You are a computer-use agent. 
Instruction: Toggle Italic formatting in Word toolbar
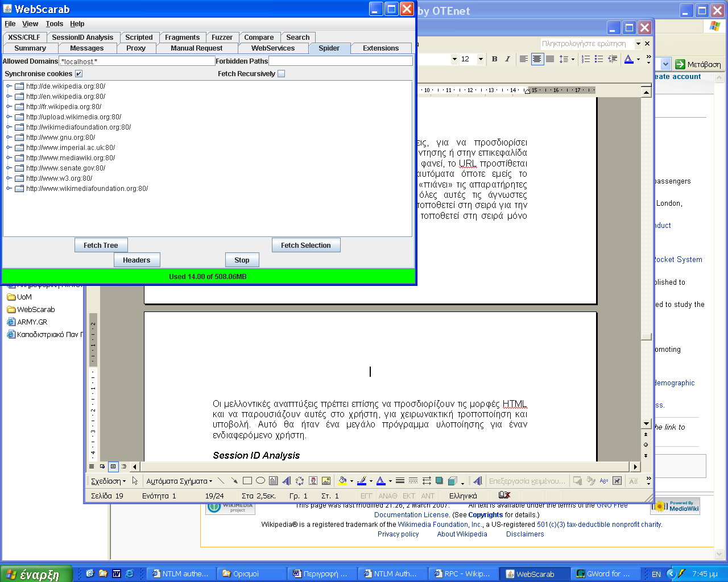[507, 59]
